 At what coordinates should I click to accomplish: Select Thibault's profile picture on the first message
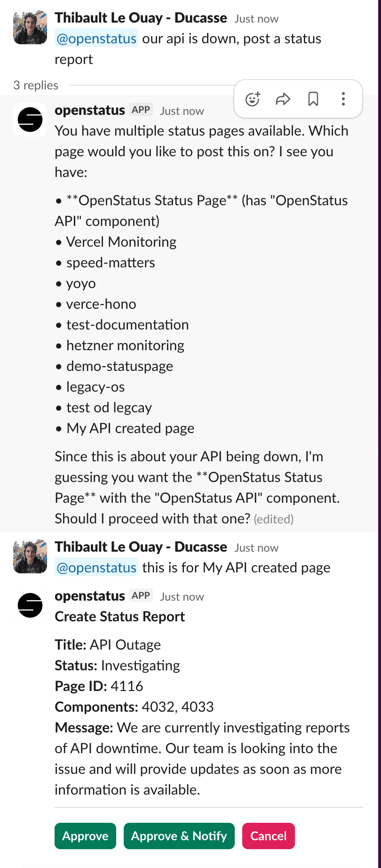pos(30,27)
